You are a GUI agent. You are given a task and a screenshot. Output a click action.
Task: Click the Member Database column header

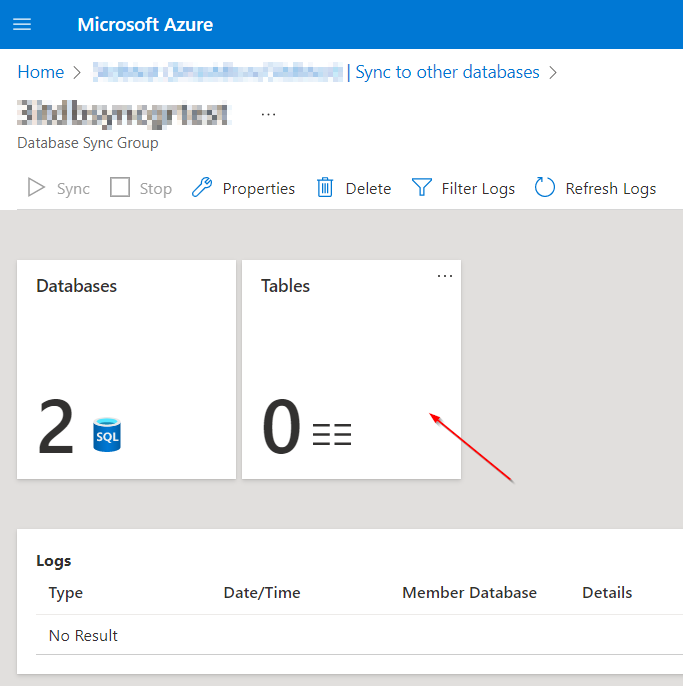tap(469, 593)
